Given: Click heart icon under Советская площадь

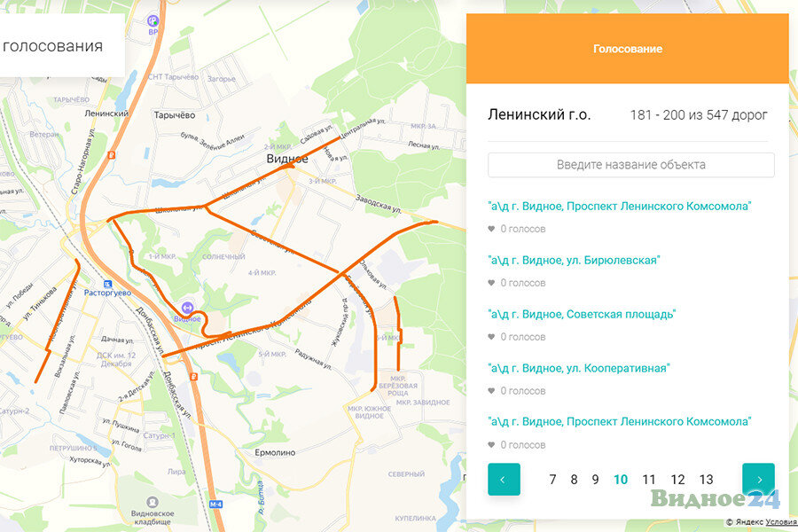Looking at the screenshot, I should 491,337.
